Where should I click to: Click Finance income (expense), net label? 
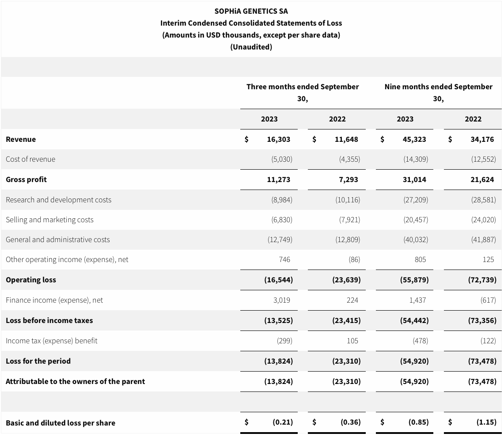54,300
